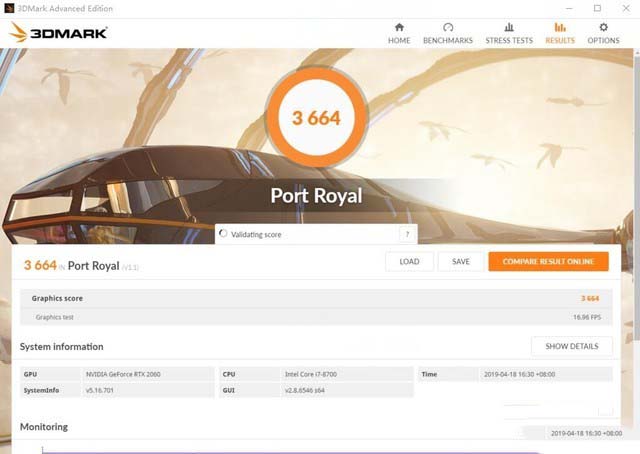Image resolution: width=640 pixels, height=454 pixels.
Task: Close the 3DMark window
Action: (x=626, y=8)
